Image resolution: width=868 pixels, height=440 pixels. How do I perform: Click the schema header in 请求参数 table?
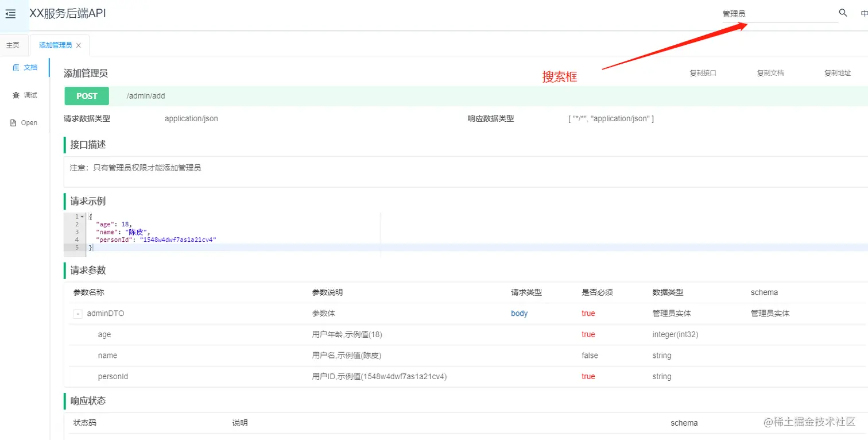(764, 292)
